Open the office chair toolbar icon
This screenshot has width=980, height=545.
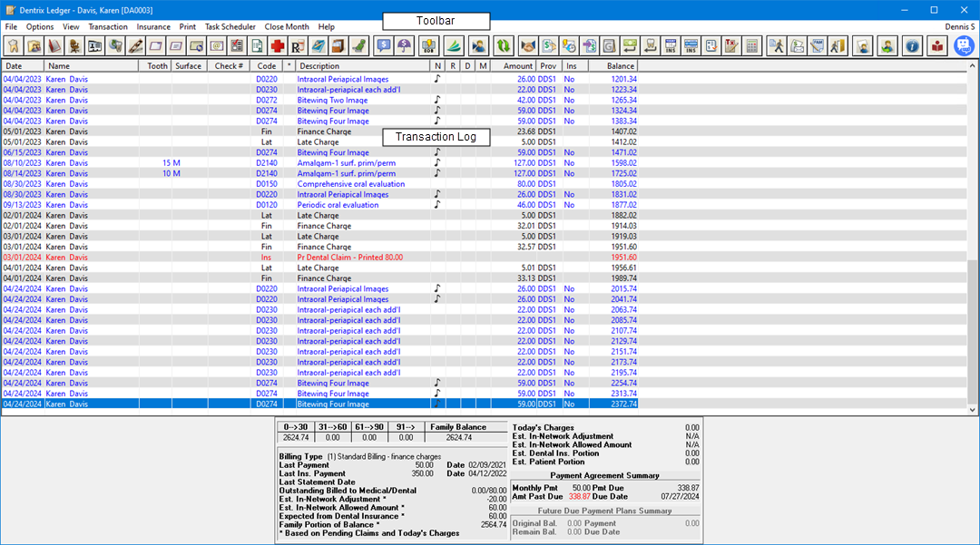[73, 45]
